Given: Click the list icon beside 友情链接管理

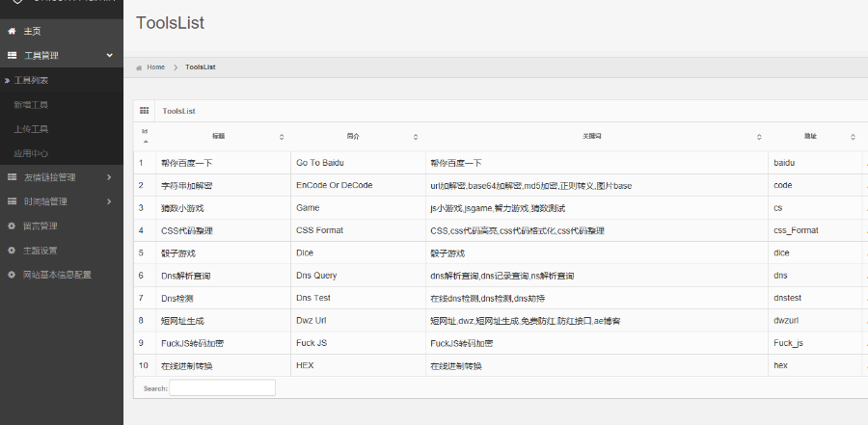Looking at the screenshot, I should coord(12,177).
